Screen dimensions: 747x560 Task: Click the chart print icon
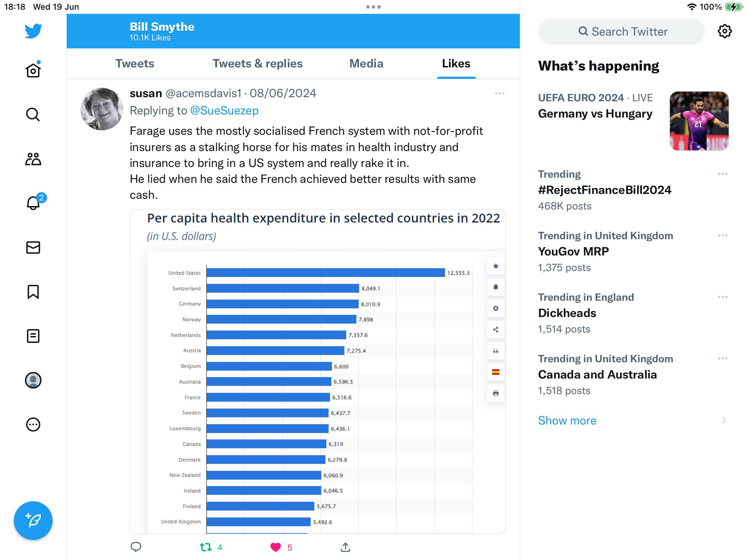[x=496, y=393]
